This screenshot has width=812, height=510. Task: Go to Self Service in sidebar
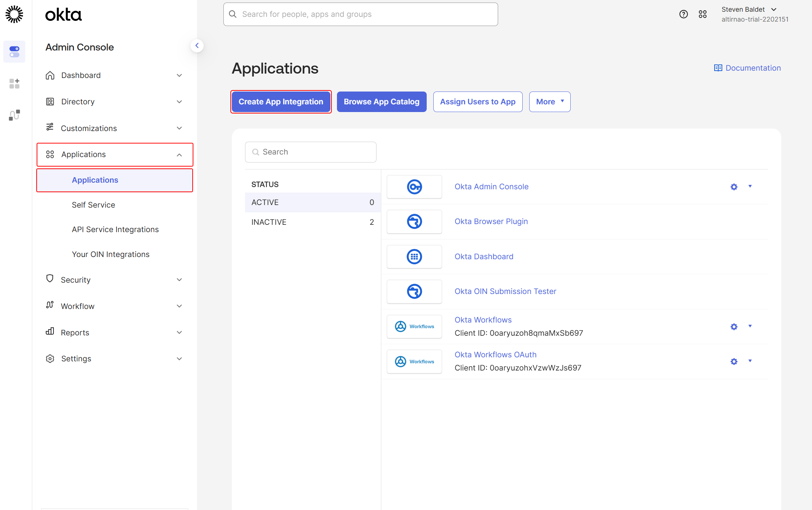pyautogui.click(x=93, y=205)
